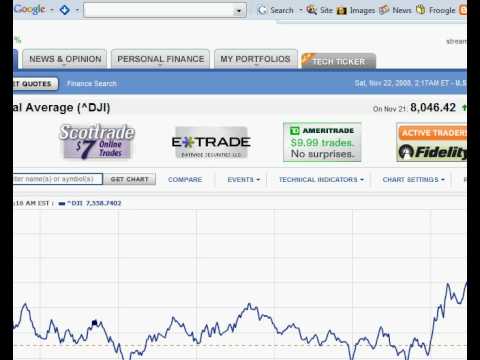The image size is (480, 360).
Task: Expand the Google toolbar search box dropdown
Action: coord(239,11)
